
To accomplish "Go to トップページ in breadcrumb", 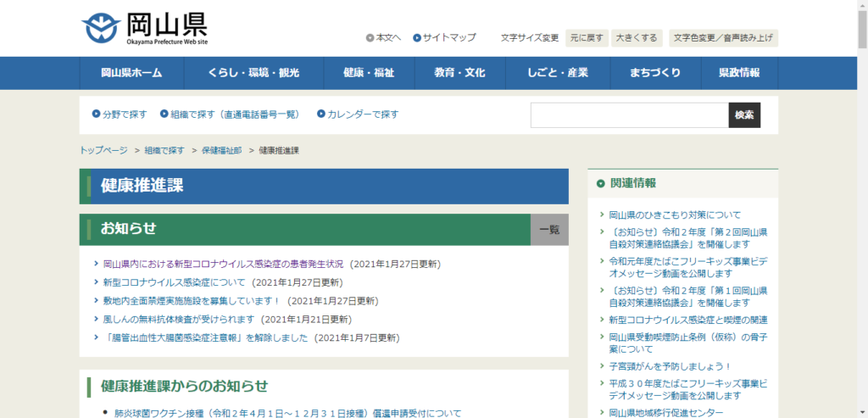I will click(103, 150).
